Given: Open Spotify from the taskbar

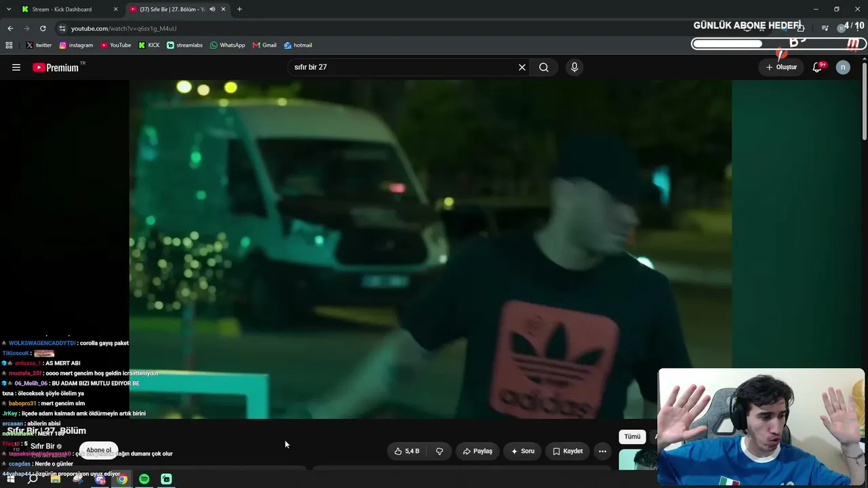Looking at the screenshot, I should (144, 479).
